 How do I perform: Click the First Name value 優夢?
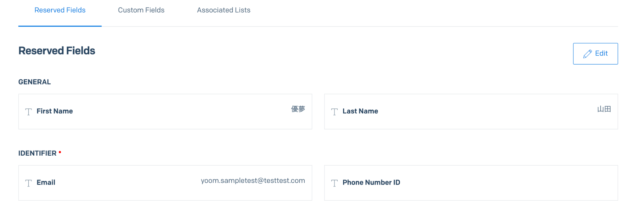click(x=298, y=109)
